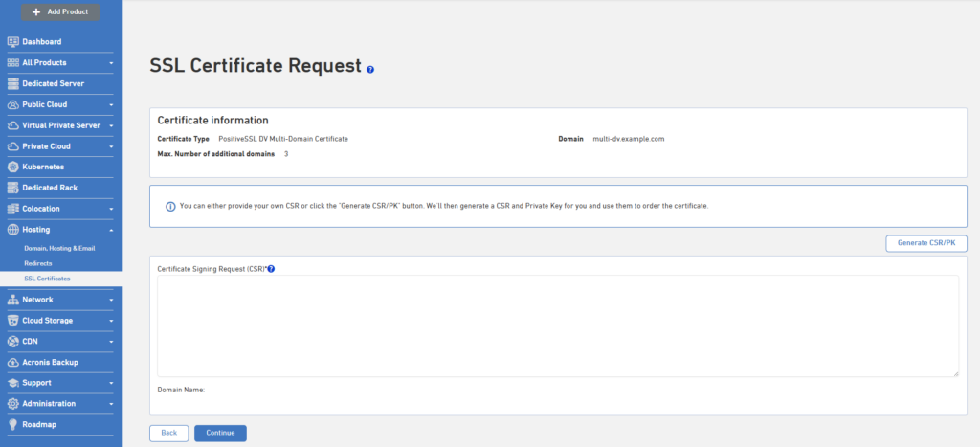Expand the Administration menu arrow
The image size is (980, 447).
[x=111, y=404]
